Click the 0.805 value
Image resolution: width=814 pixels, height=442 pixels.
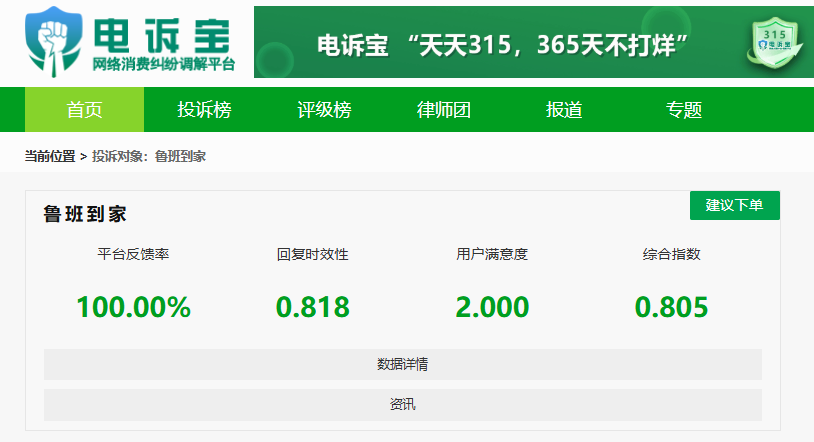click(671, 306)
